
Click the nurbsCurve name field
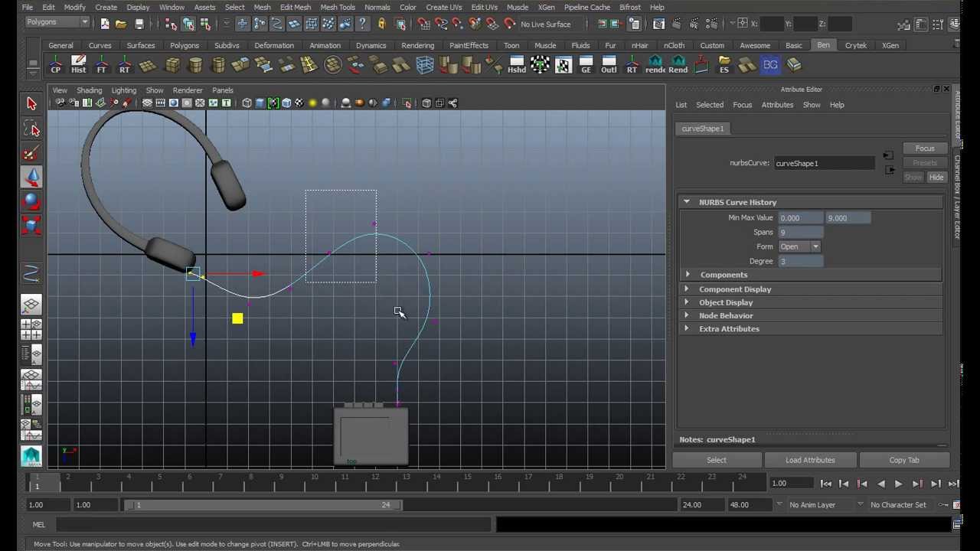point(824,163)
